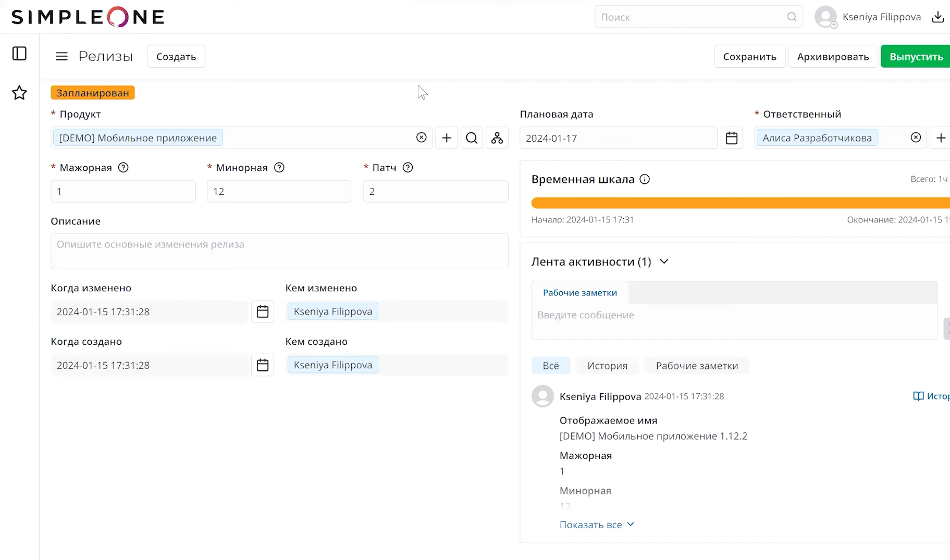Screen dimensions: 950x560
Task: Open the calendar for Плановая дата
Action: coord(732,138)
